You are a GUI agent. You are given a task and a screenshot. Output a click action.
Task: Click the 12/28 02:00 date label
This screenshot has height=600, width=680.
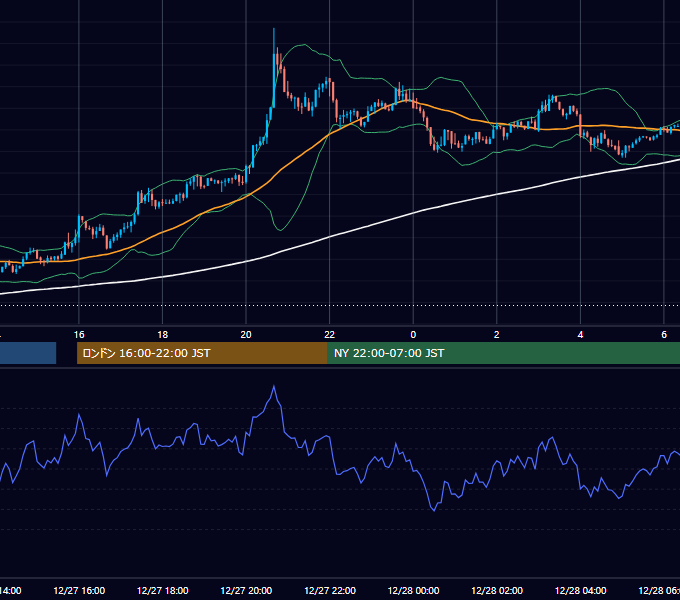click(497, 590)
